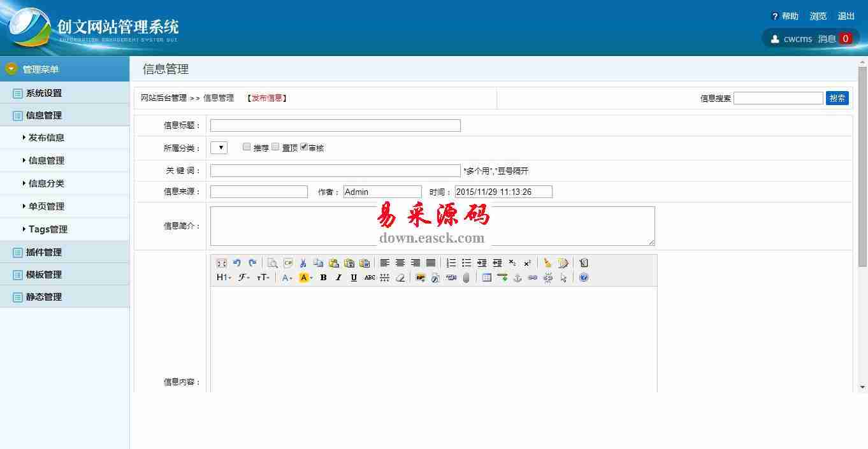Click the 搜索 button
868x449 pixels.
[x=837, y=98]
